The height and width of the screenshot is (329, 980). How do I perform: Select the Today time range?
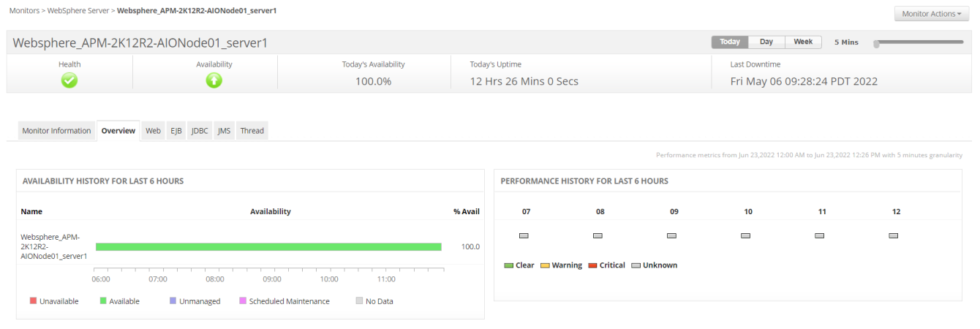pyautogui.click(x=730, y=42)
